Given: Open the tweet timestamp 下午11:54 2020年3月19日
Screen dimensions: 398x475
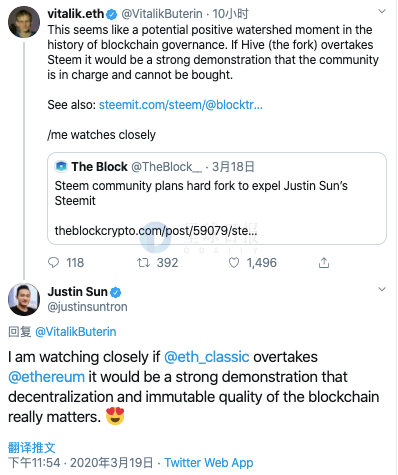Looking at the screenshot, I should [80, 463].
